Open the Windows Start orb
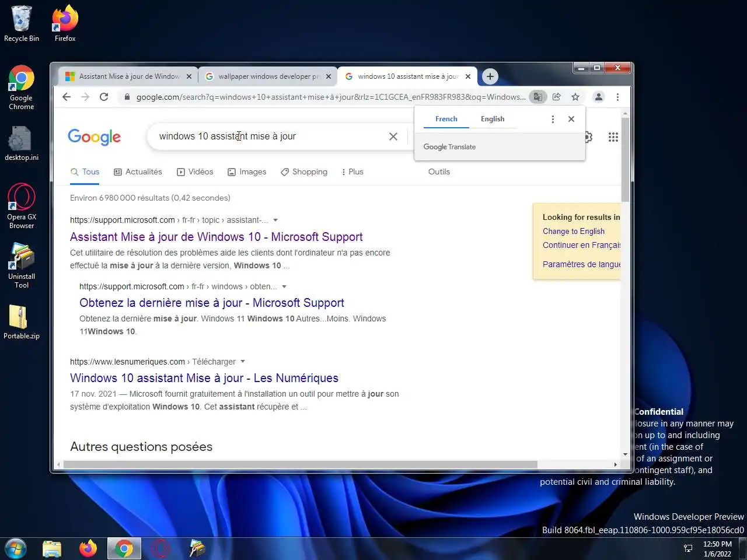The height and width of the screenshot is (560, 747). (16, 549)
